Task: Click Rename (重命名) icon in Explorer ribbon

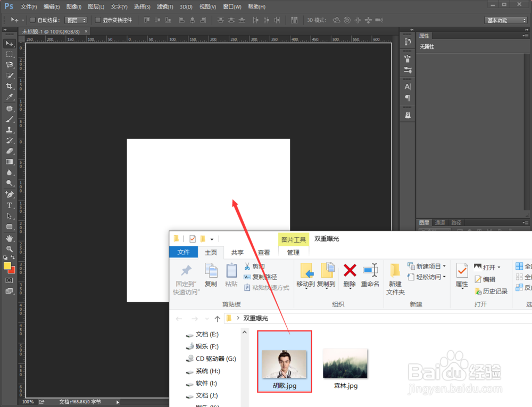Action: pyautogui.click(x=370, y=276)
